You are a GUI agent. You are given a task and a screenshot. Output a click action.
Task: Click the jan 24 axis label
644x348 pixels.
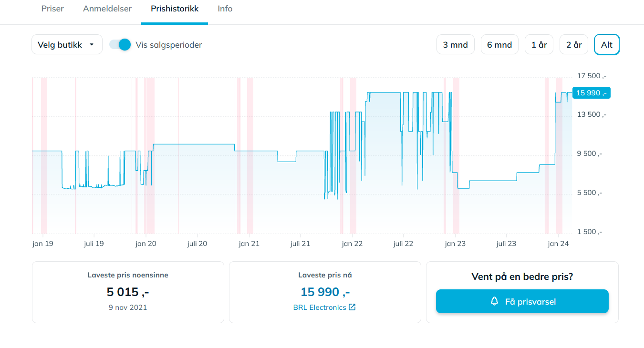click(558, 244)
